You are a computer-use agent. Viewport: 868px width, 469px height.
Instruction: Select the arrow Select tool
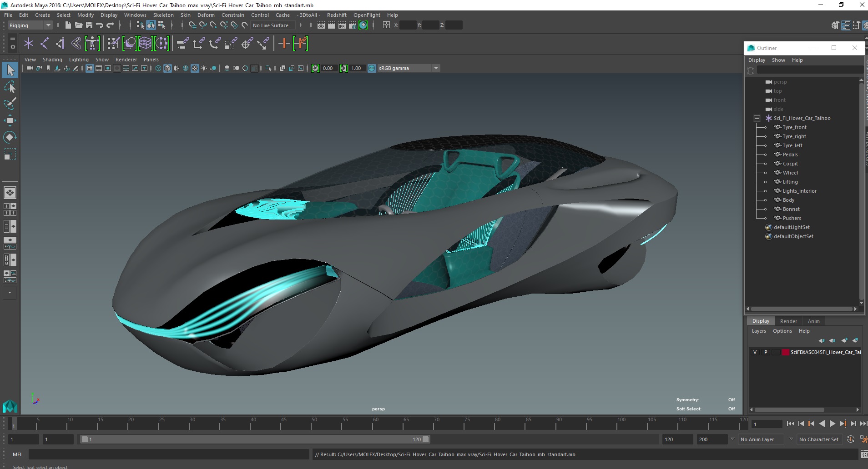click(10, 70)
